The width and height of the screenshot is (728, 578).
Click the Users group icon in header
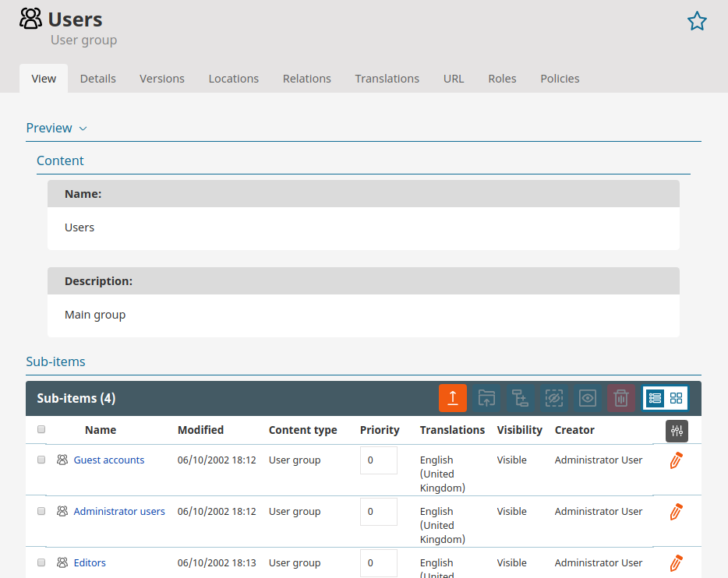(30, 19)
